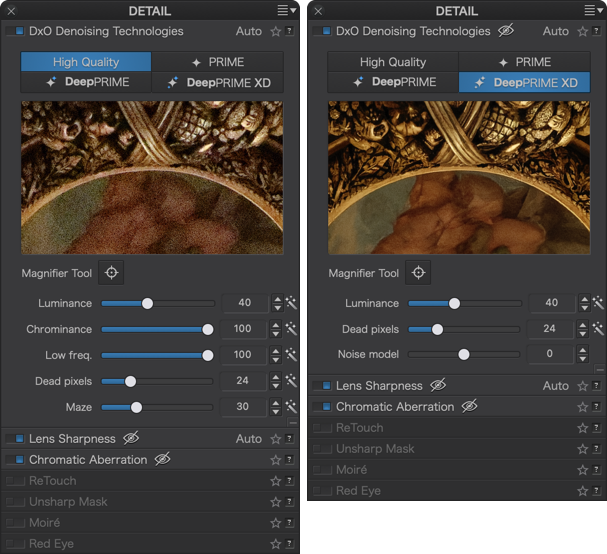This screenshot has width=607, height=554.
Task: Open help for Moiré in left panel
Action: click(x=289, y=522)
